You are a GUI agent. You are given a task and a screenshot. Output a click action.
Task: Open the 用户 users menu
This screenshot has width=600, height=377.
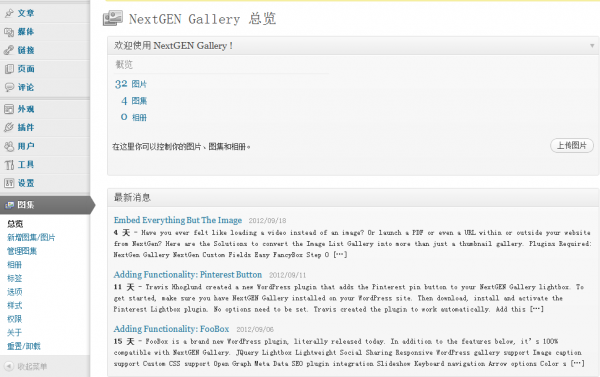[26, 146]
